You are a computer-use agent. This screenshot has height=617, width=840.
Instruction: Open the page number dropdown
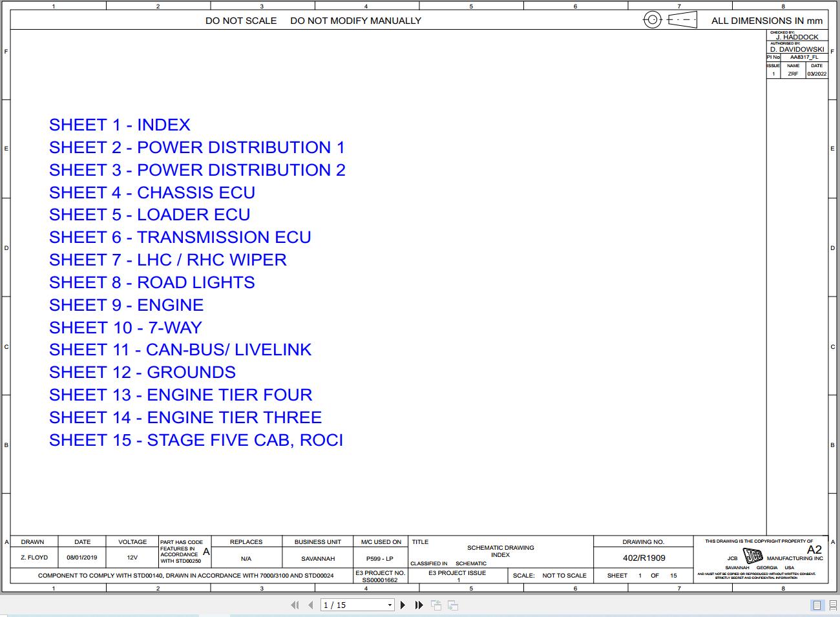[x=390, y=605]
